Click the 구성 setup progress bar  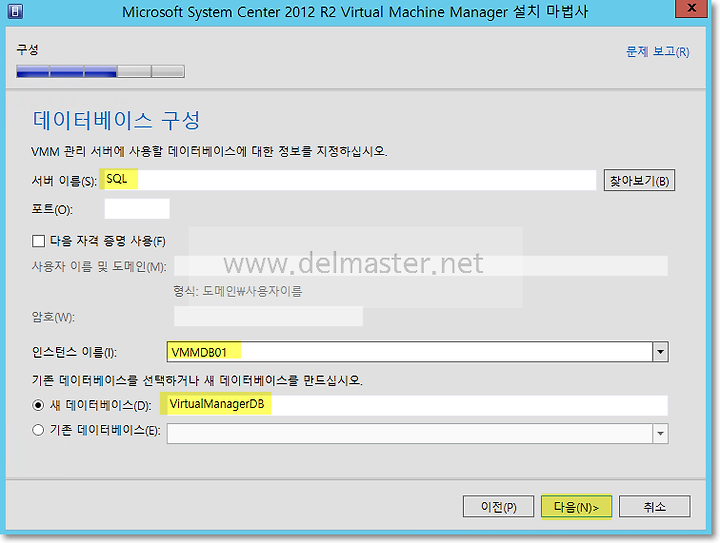click(101, 71)
